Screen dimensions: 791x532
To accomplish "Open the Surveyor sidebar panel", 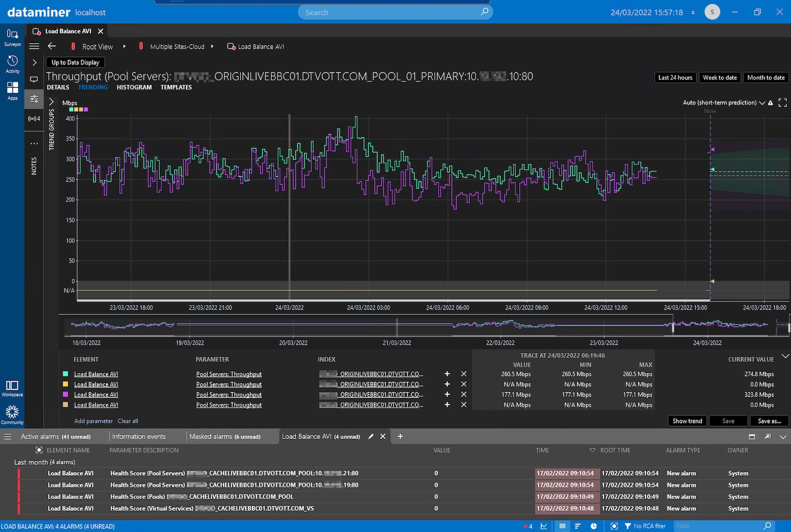I will coord(12,37).
